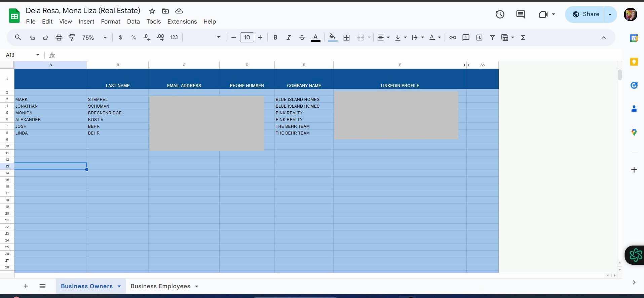Decrease the font size

tap(233, 38)
